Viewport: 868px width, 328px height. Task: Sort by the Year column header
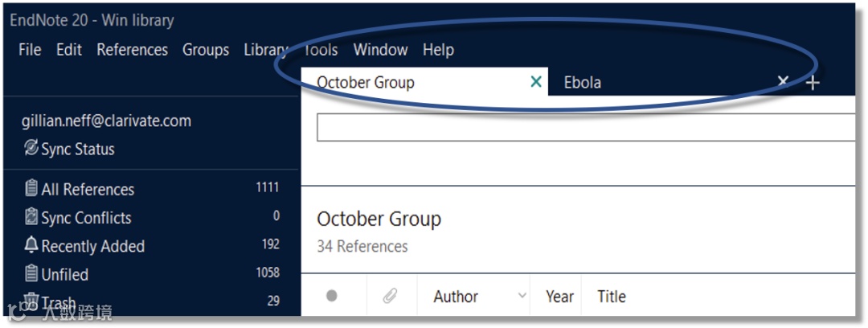[x=559, y=297]
